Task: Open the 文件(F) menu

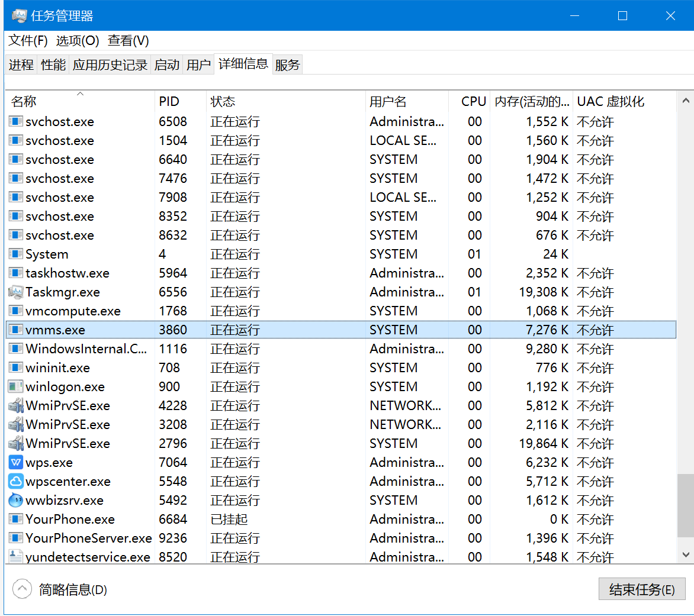Action: 27,41
